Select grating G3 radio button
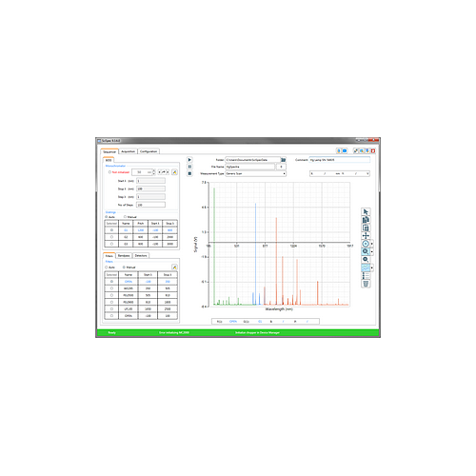Image resolution: width=476 pixels, height=476 pixels. (111, 244)
